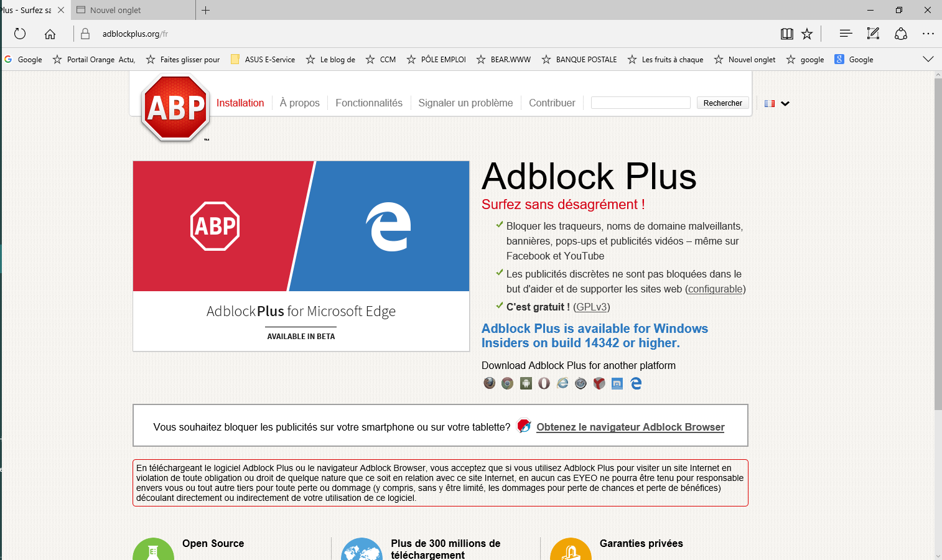The width and height of the screenshot is (942, 560).
Task: Download Adblock Plus for Opera icon
Action: tap(544, 383)
